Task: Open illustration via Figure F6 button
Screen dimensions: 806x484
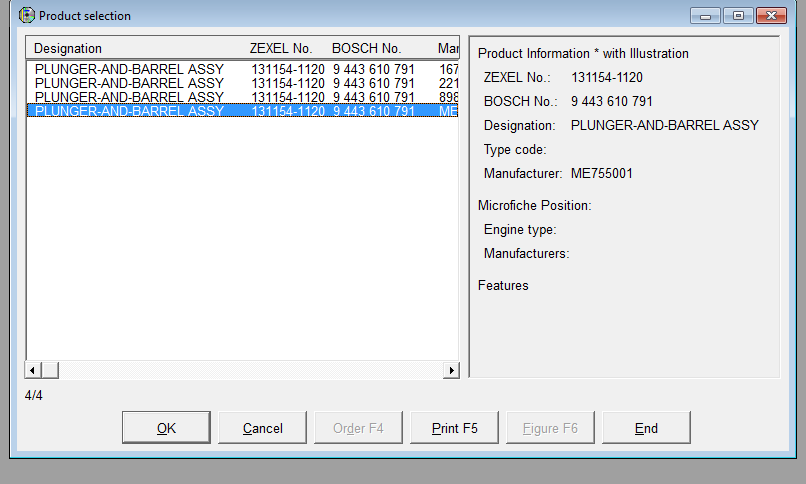Action: (x=550, y=428)
